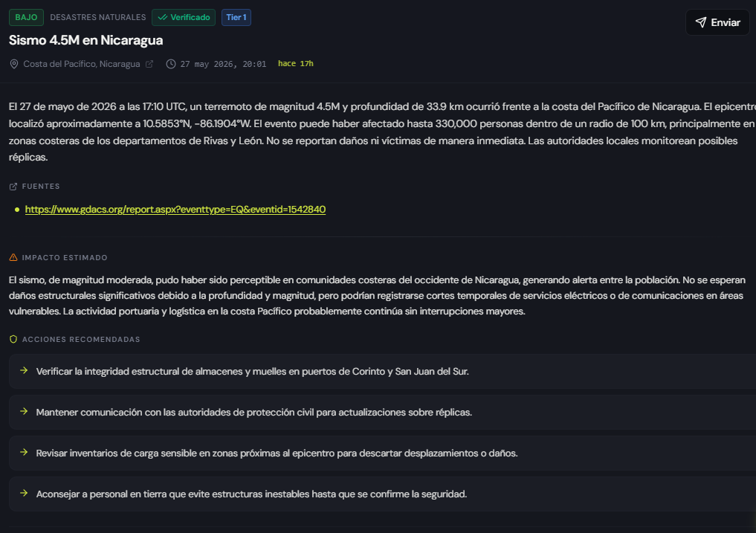Screen dimensions: 756x533
Task: Click the arrow icon next to Verificar la integridad
Action: click(x=24, y=370)
